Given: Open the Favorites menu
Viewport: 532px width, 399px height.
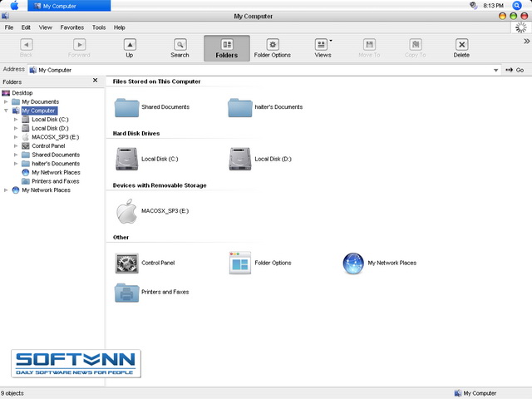Looking at the screenshot, I should pos(72,27).
